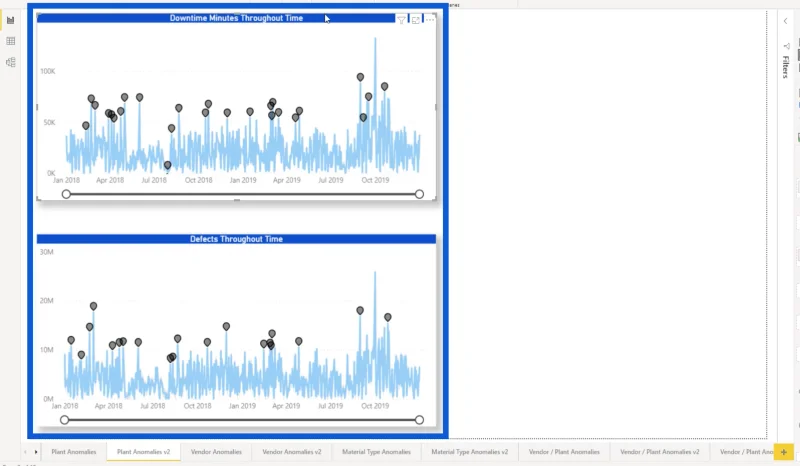Expand the Filters pane chevron

[x=786, y=21]
